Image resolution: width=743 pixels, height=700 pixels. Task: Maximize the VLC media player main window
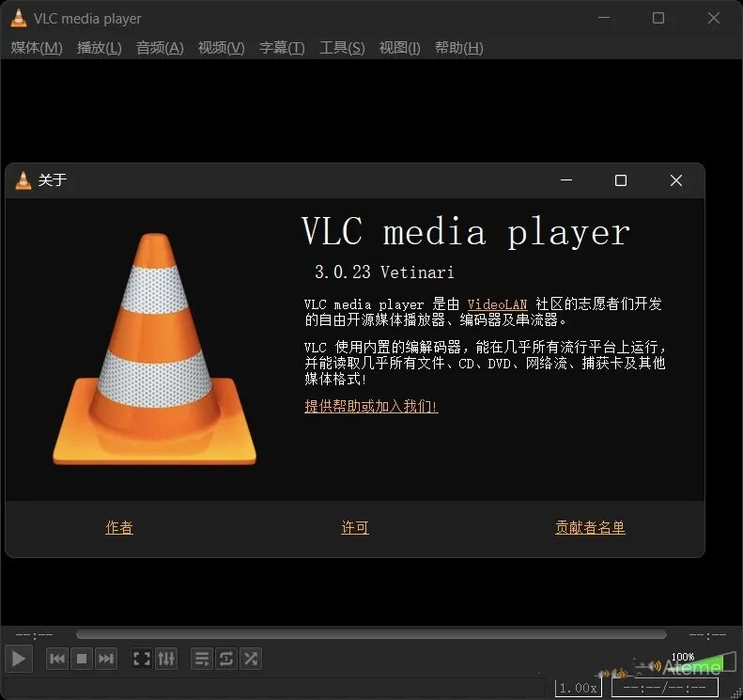[x=658, y=18]
